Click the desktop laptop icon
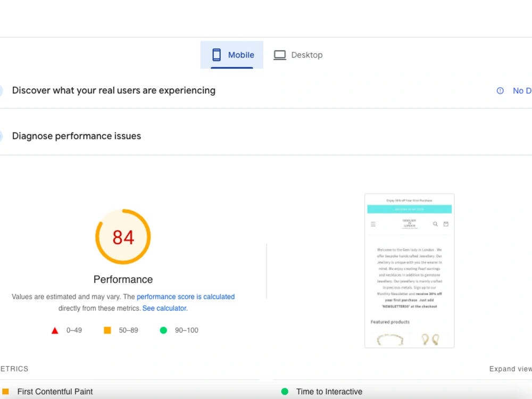 280,55
